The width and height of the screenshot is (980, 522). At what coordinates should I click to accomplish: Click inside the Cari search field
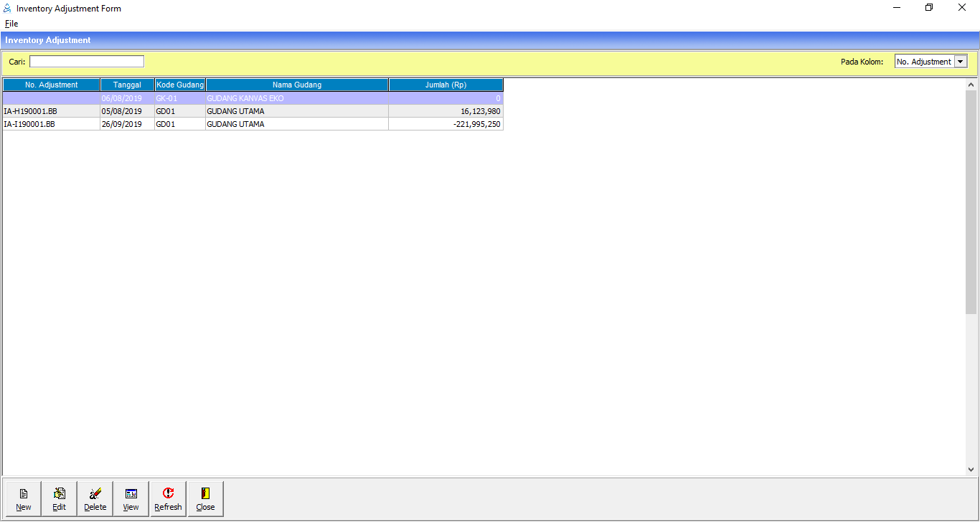(x=86, y=62)
